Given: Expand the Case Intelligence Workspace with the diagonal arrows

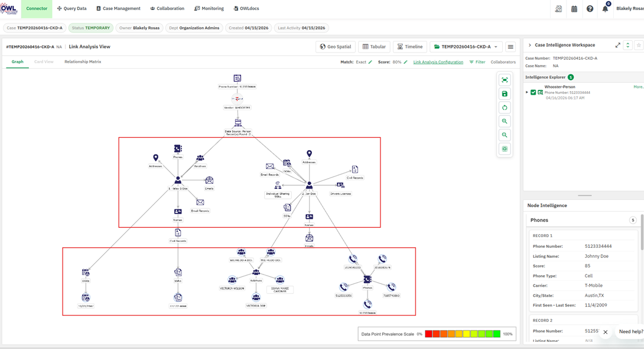Looking at the screenshot, I should click(x=618, y=45).
